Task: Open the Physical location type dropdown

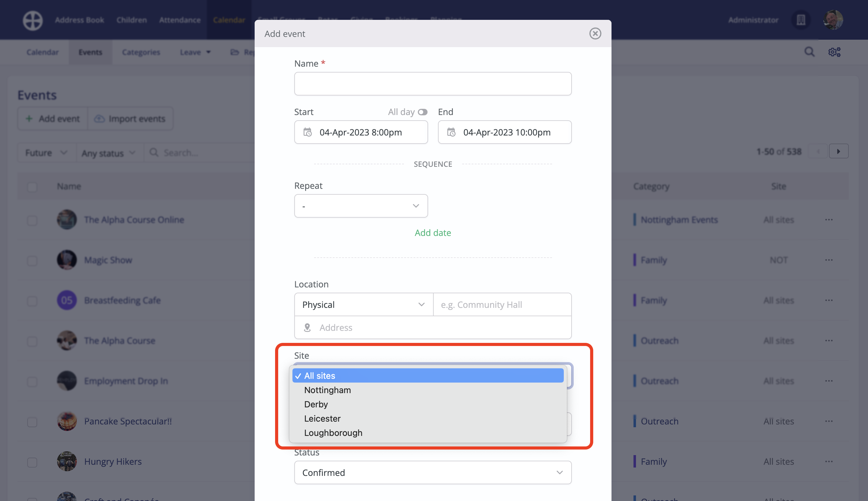Action: coord(363,304)
